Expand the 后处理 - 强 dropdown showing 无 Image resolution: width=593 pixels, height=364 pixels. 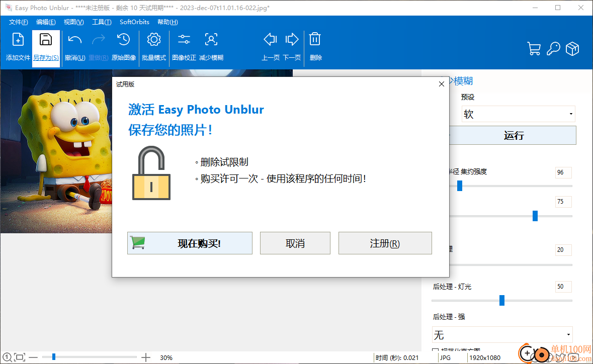(x=502, y=335)
